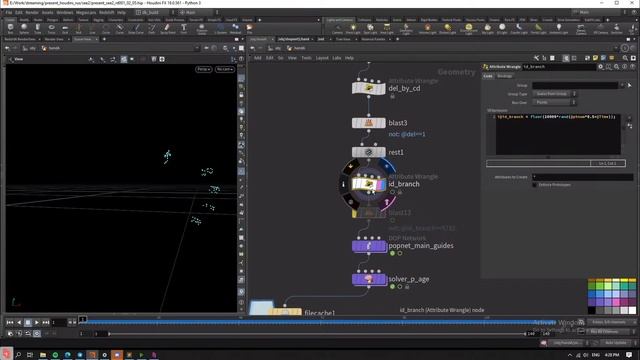
Task: Open the Persp viewport camera menu
Action: (203, 69)
